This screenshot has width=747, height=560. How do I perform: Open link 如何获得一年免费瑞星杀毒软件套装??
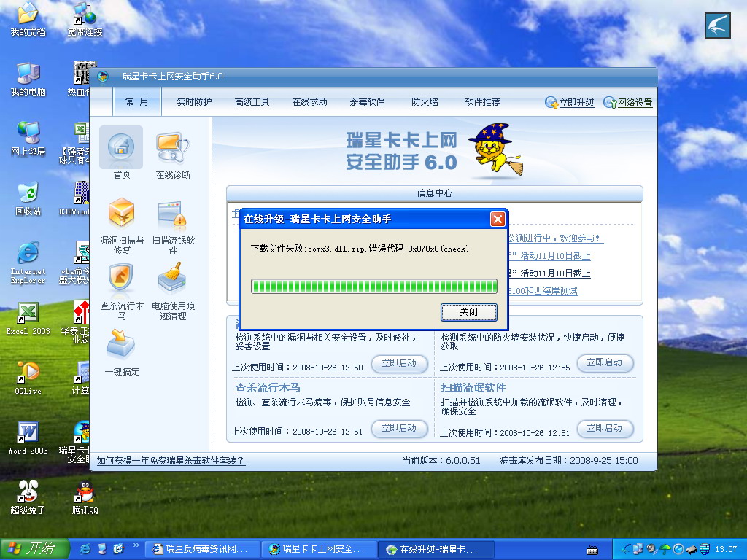coord(171,461)
